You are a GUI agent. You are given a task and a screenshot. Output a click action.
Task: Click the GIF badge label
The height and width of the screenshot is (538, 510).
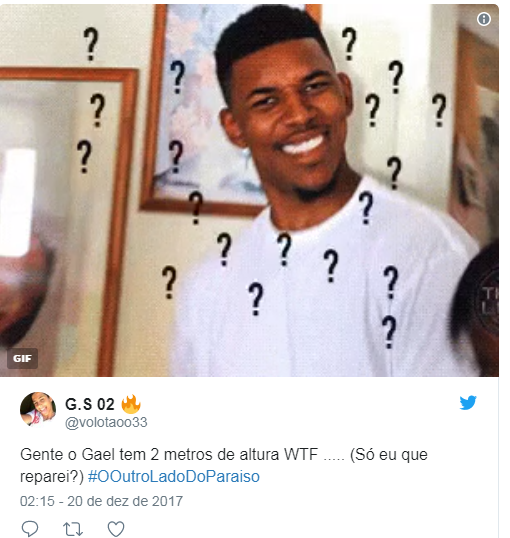(x=22, y=358)
